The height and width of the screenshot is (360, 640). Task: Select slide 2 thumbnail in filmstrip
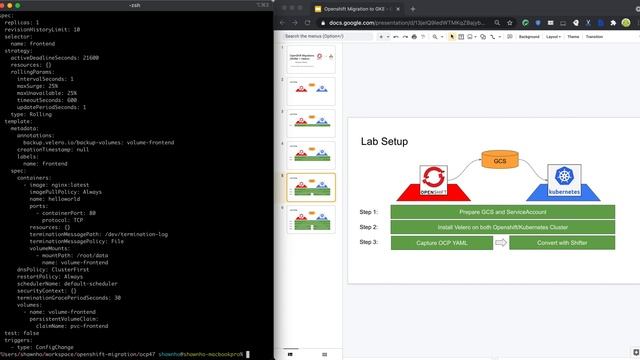[311, 91]
